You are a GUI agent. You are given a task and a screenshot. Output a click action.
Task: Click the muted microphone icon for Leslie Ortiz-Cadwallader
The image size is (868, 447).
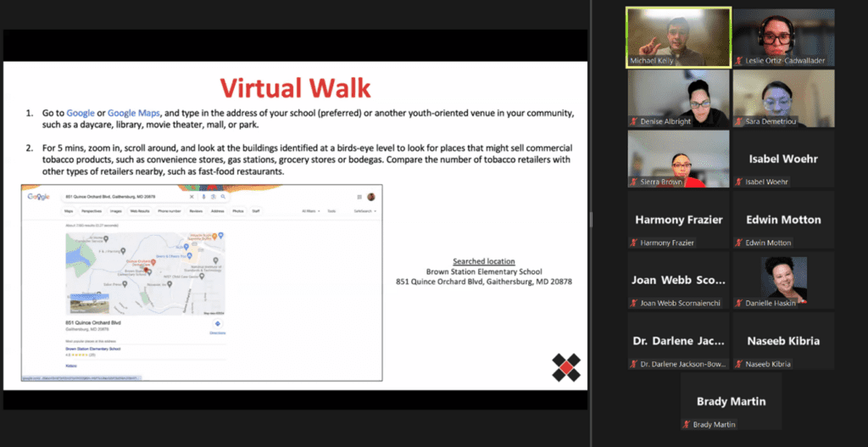[x=738, y=61]
